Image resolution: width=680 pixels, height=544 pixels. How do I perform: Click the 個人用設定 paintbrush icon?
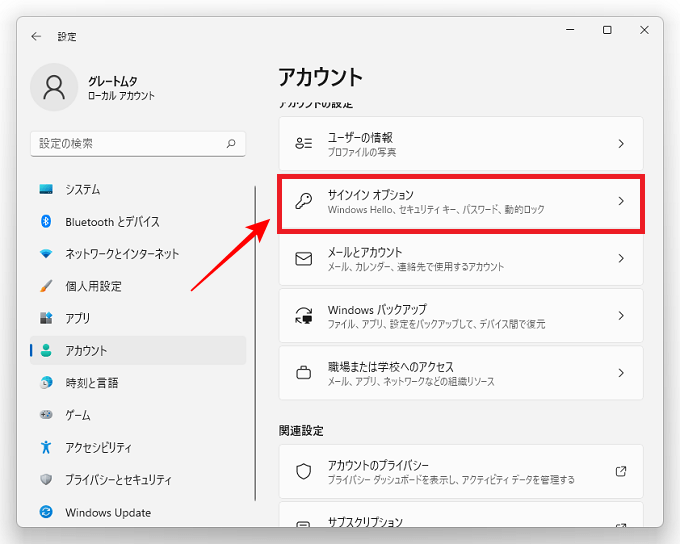pos(46,285)
